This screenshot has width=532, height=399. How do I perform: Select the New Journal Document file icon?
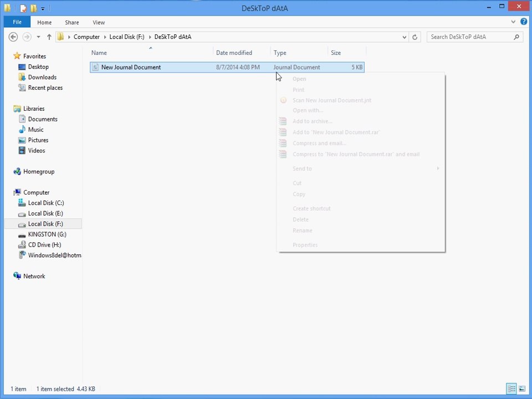point(96,67)
